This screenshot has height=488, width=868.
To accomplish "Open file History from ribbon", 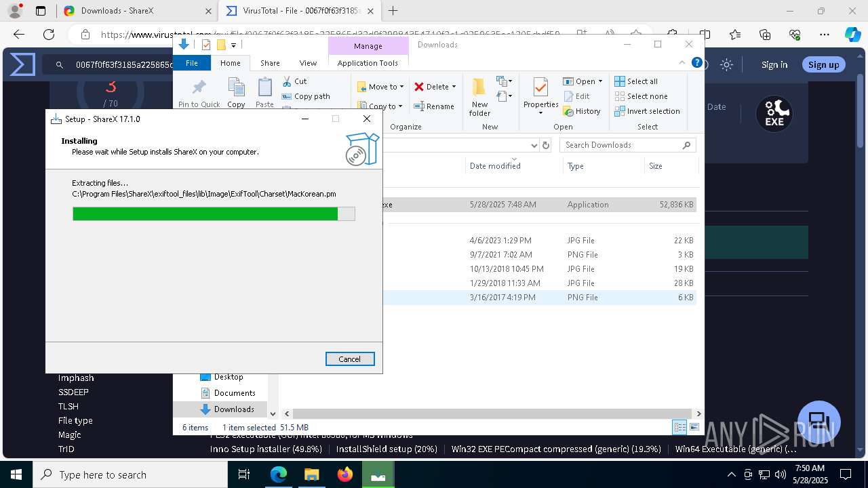I will pos(582,111).
